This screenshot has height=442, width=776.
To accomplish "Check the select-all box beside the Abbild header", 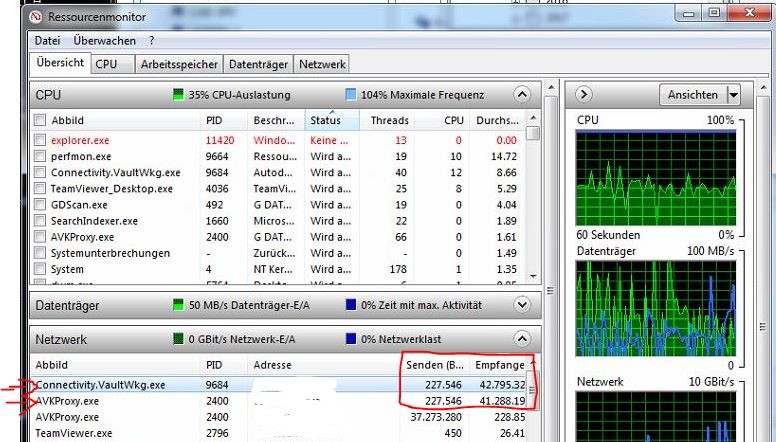I will click(40, 121).
